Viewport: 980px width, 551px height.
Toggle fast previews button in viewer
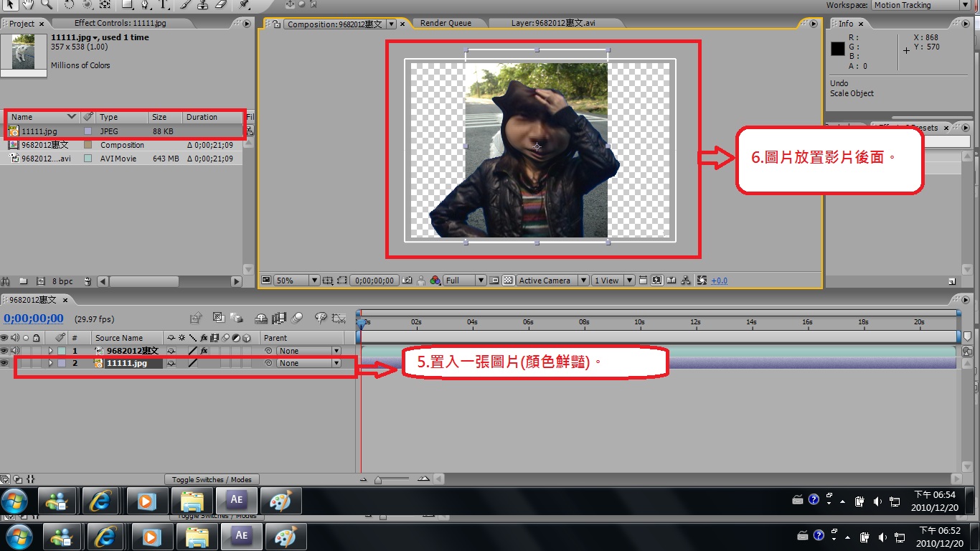[656, 281]
